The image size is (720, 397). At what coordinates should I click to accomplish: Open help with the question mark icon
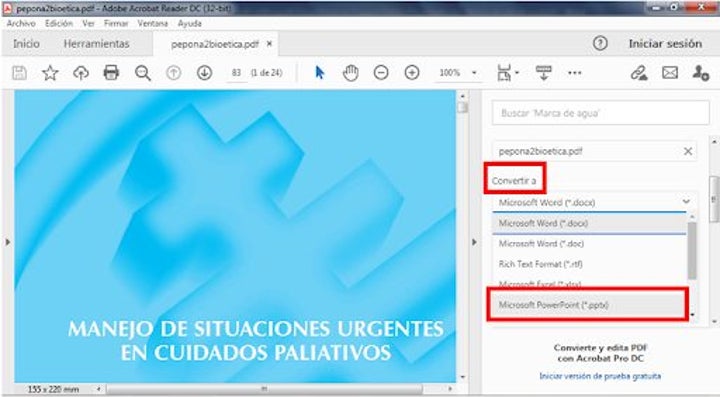pyautogui.click(x=600, y=44)
